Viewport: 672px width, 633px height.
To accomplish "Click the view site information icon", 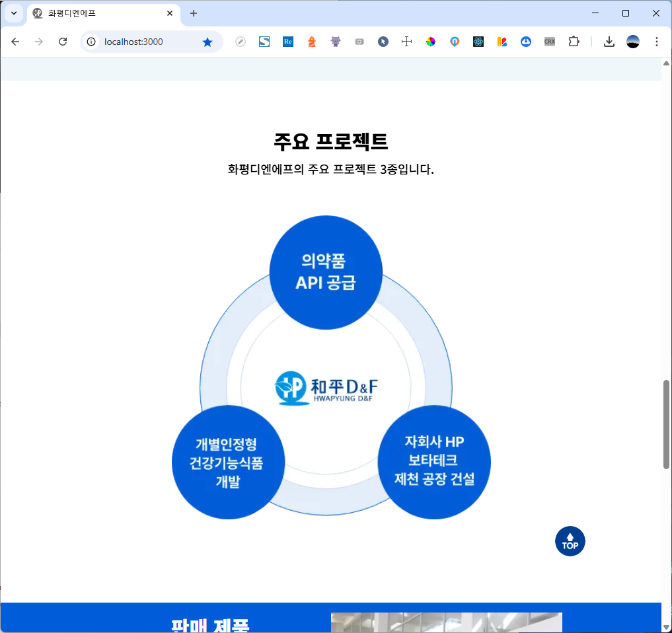I will [x=92, y=42].
